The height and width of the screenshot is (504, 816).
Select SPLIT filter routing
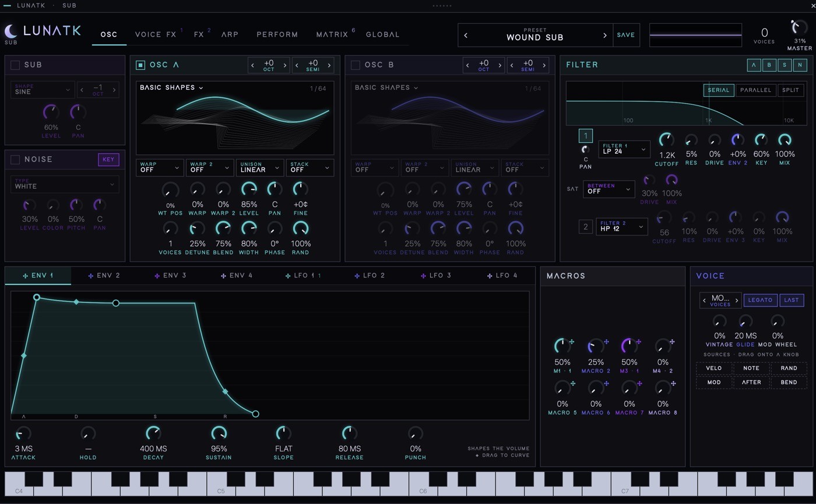791,90
